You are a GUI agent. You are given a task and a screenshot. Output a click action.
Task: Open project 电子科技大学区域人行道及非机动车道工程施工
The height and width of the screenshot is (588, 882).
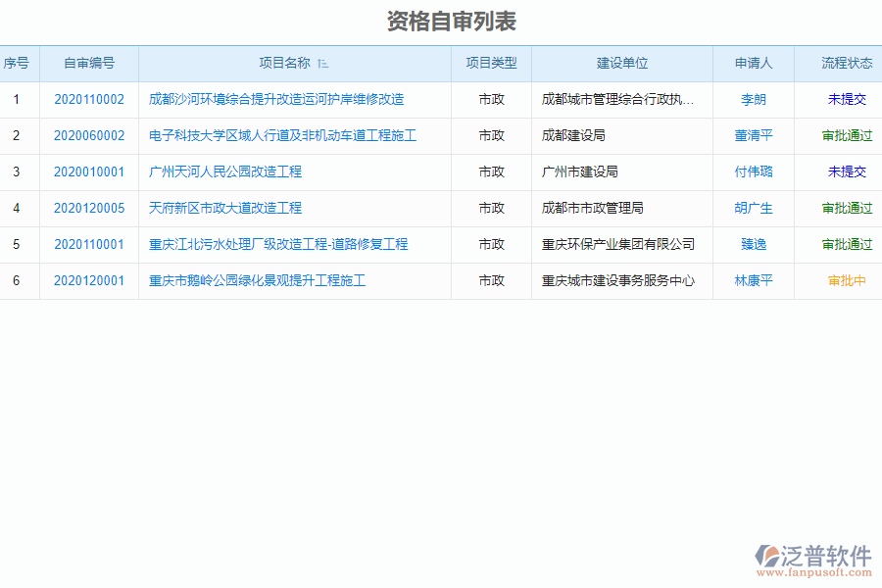pyautogui.click(x=283, y=135)
